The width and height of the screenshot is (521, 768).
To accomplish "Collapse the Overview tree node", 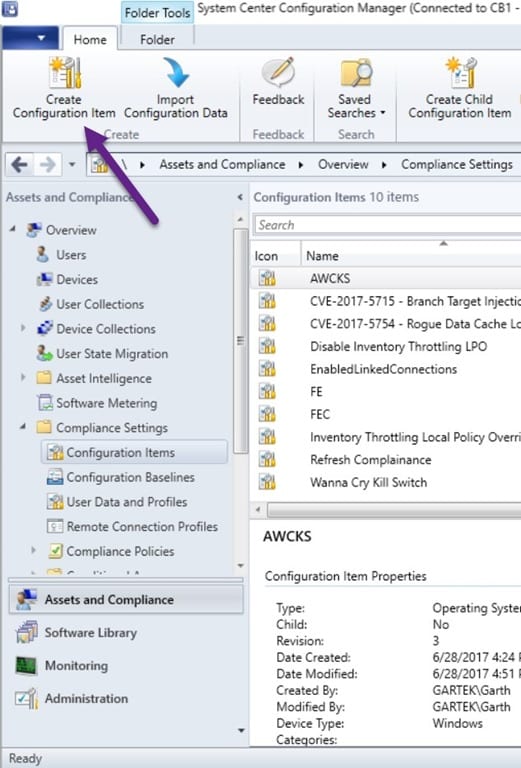I will pos(13,229).
